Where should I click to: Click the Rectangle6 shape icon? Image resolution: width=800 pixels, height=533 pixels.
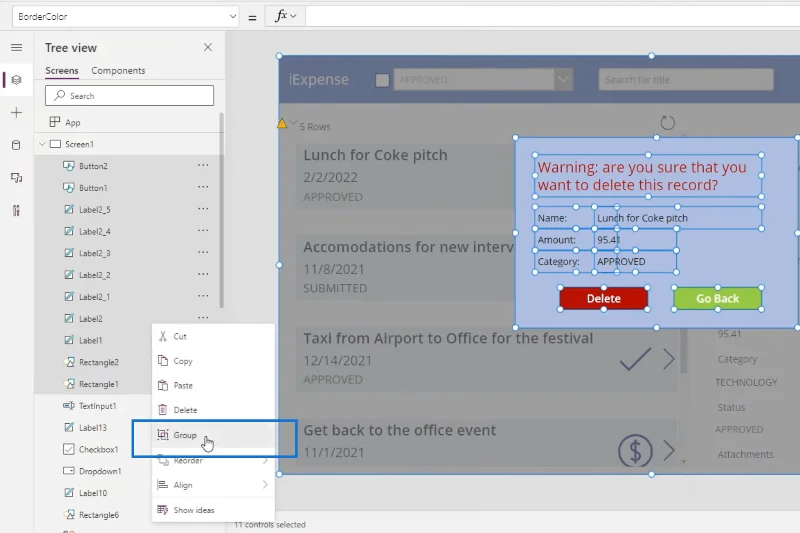(69, 515)
